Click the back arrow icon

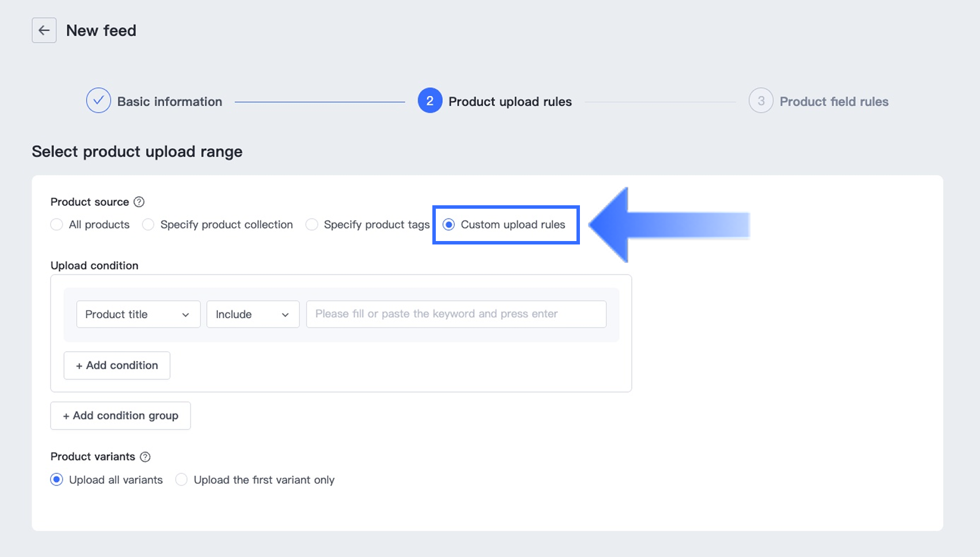tap(44, 31)
